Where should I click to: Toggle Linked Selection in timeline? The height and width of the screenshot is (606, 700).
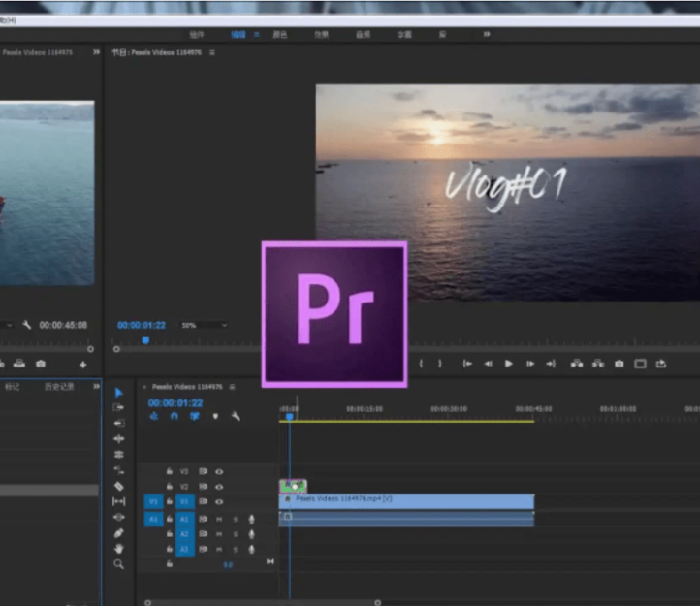[195, 416]
